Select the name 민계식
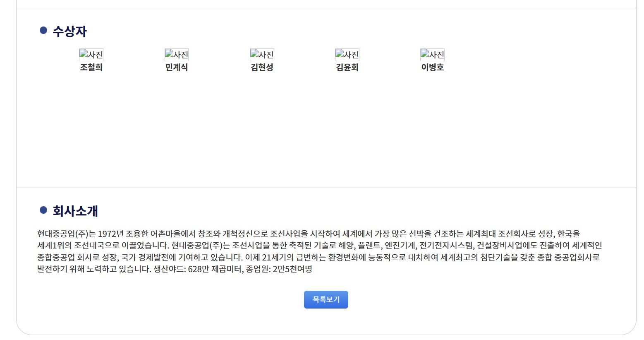 177,67
